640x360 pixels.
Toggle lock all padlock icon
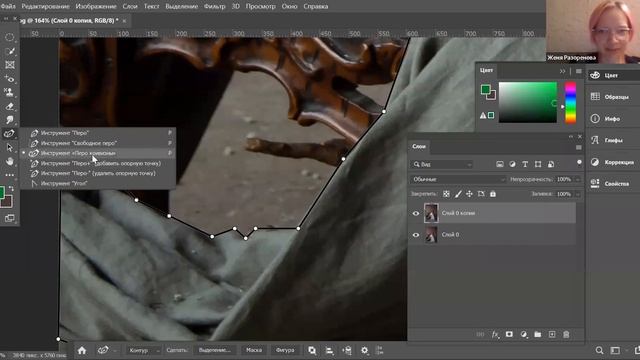point(493,194)
